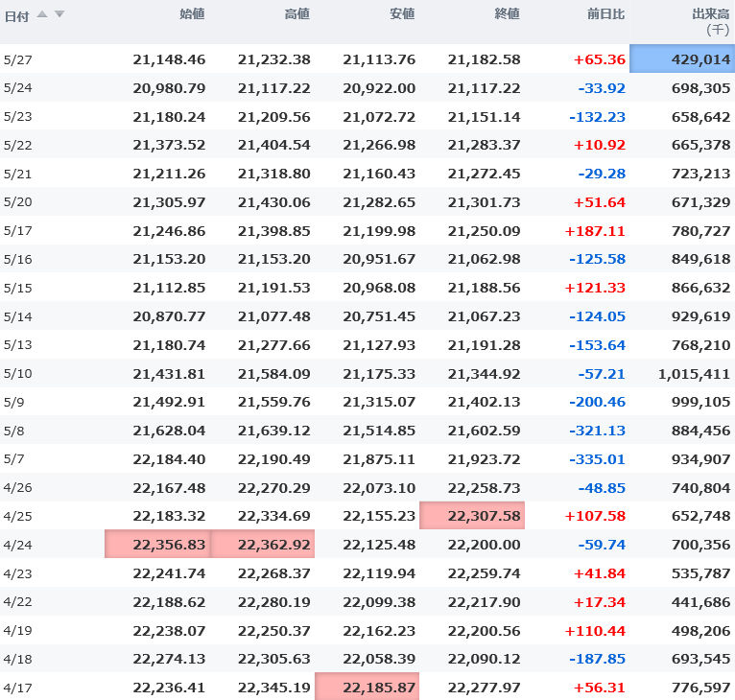
Task: Click the 高値 column header
Action: pyautogui.click(x=297, y=14)
